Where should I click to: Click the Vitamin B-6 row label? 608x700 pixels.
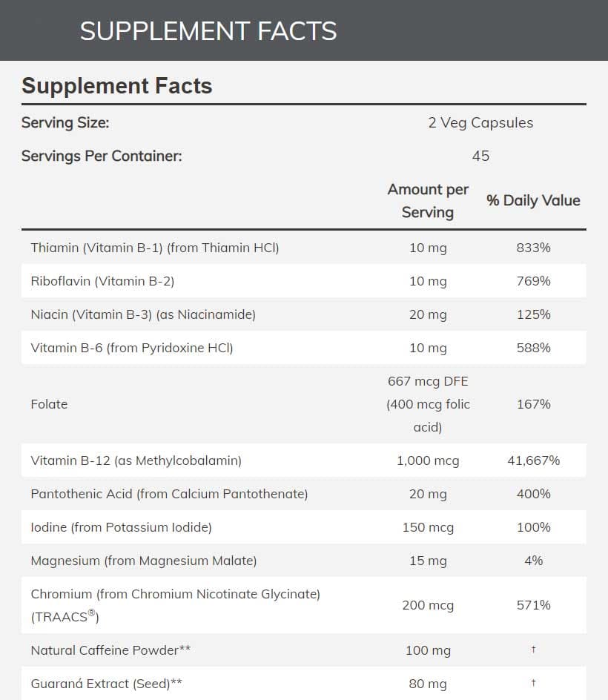(x=132, y=348)
